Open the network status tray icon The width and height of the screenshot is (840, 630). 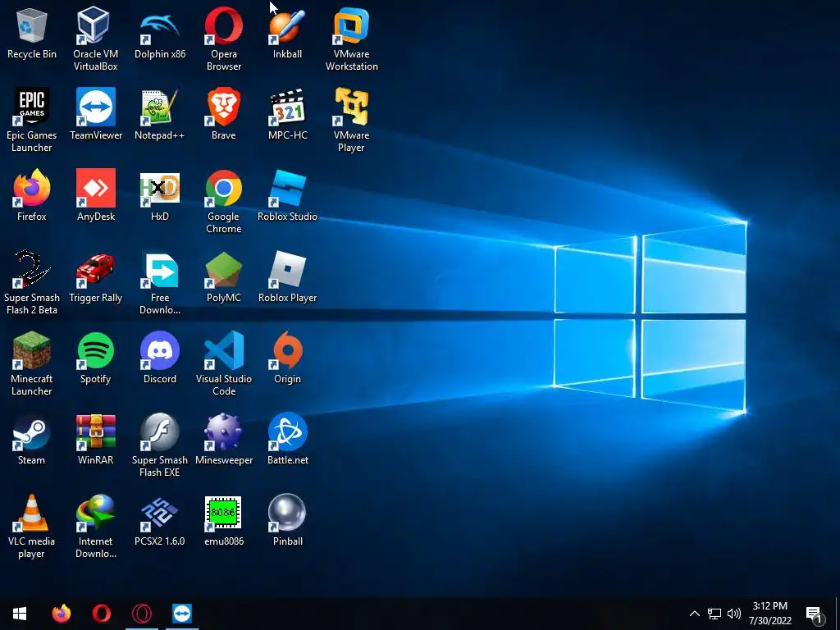(714, 614)
